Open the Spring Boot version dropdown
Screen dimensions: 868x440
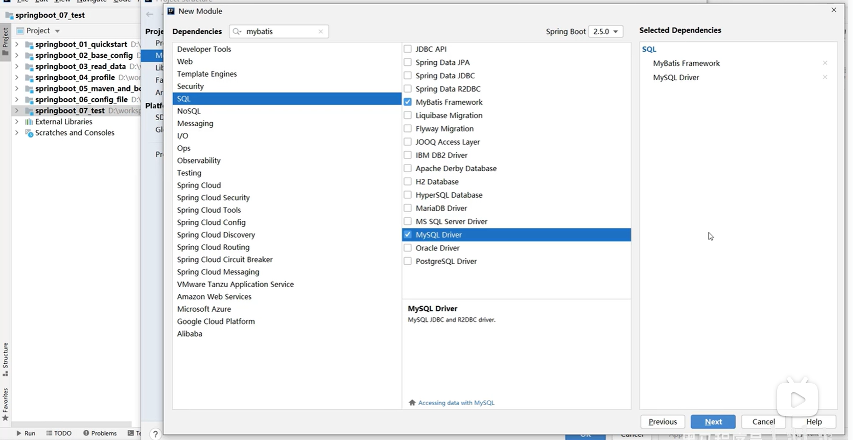coord(605,32)
